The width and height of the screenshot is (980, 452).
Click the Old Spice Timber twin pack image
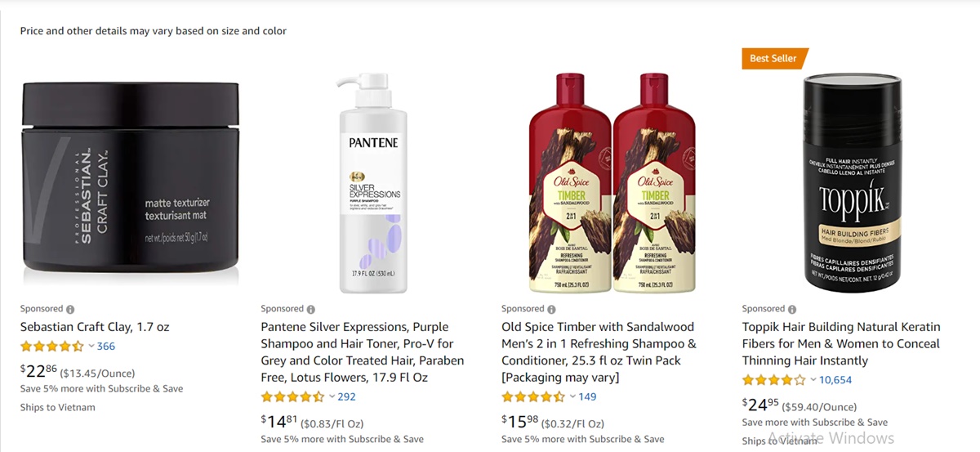click(x=612, y=183)
